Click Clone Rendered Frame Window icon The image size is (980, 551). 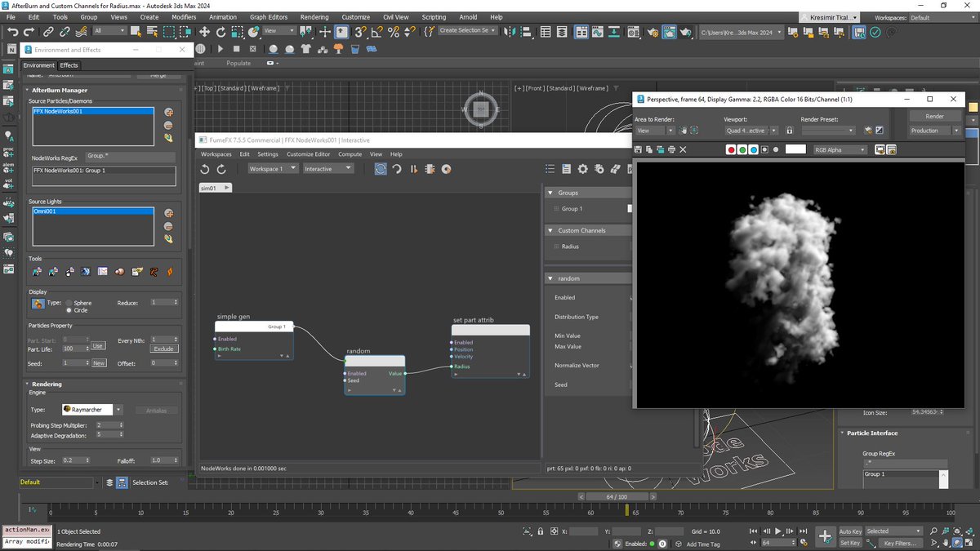[x=661, y=149]
